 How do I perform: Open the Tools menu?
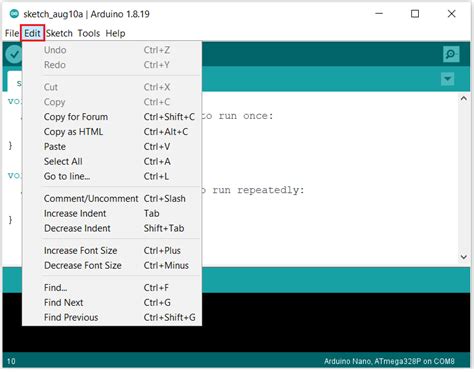(x=89, y=33)
